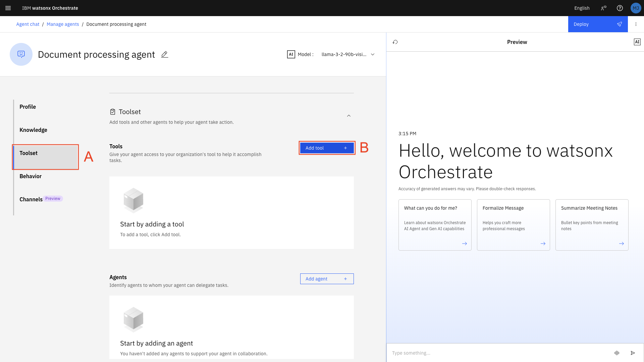This screenshot has width=644, height=362.
Task: Click the AI icon in Preview header
Action: [x=637, y=42]
